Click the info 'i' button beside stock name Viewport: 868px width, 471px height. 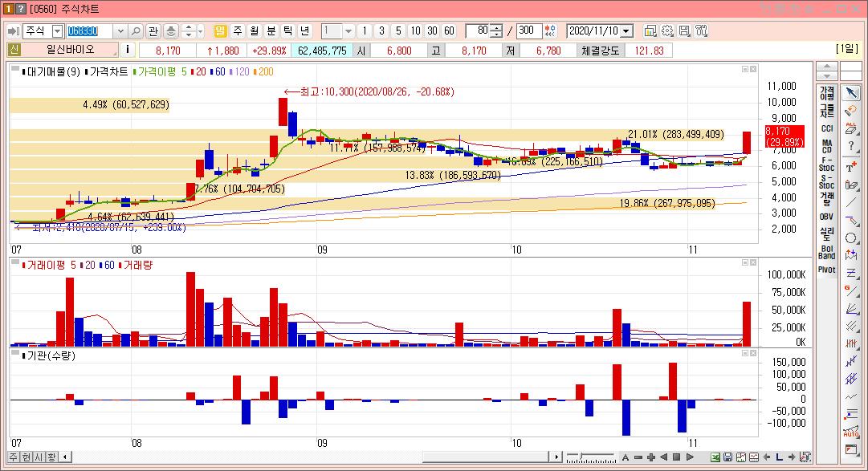click(x=128, y=50)
